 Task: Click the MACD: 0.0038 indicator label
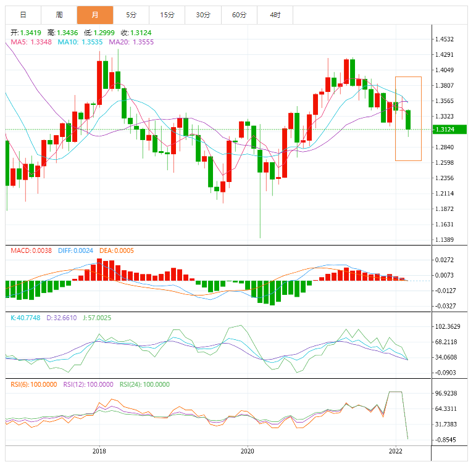coord(31,250)
